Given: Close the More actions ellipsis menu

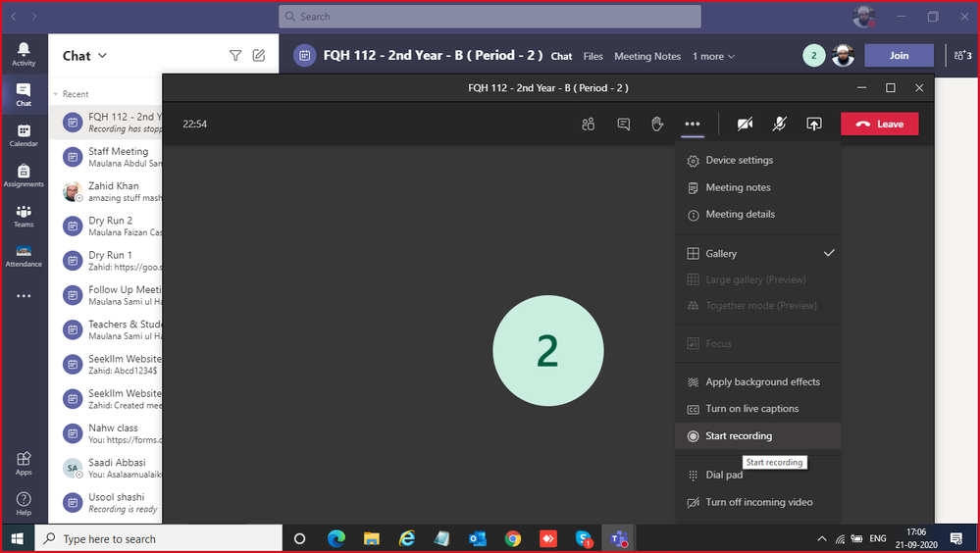Looking at the screenshot, I should pos(692,124).
